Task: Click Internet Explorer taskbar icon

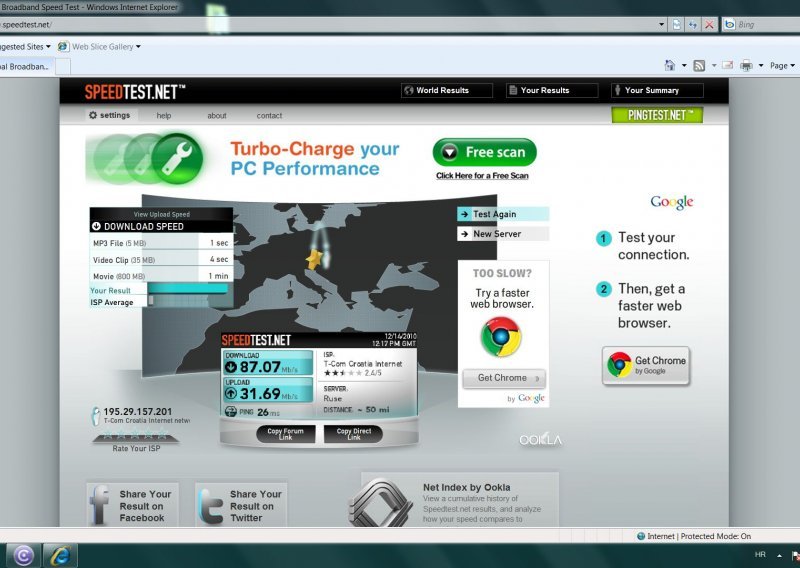Action: [x=60, y=555]
